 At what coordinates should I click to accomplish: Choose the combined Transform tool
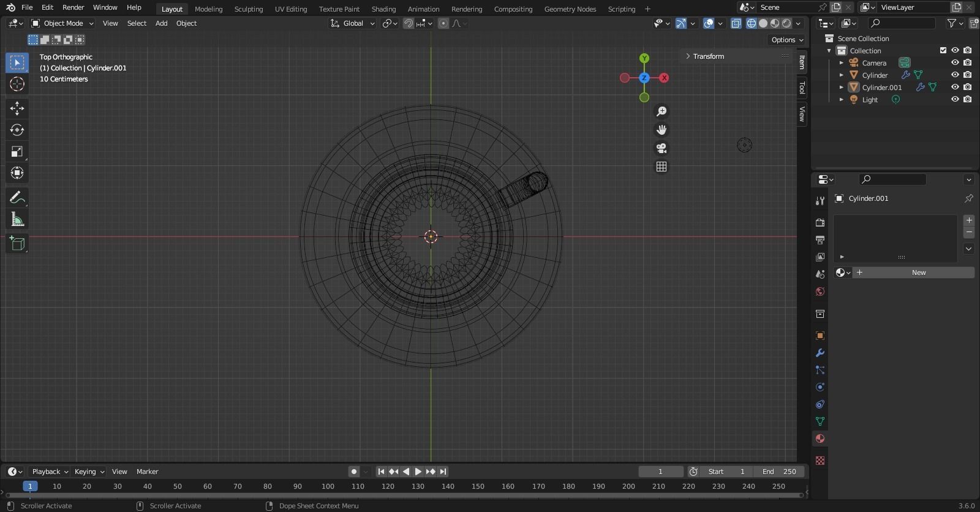click(x=17, y=173)
